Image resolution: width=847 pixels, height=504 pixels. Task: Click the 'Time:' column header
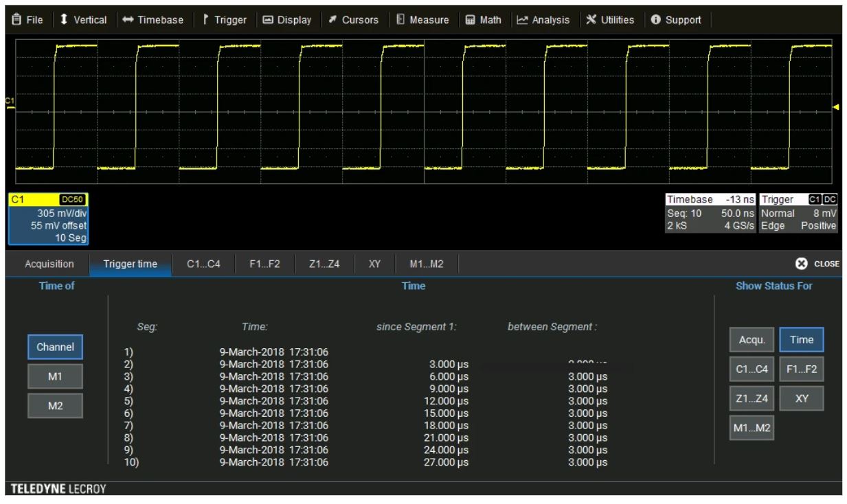click(254, 328)
